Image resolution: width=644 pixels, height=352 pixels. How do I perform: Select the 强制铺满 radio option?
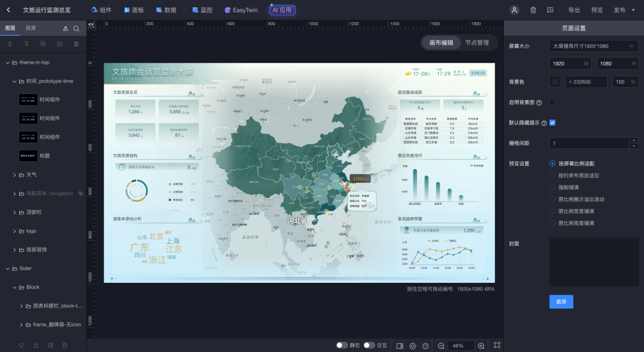pyautogui.click(x=552, y=187)
